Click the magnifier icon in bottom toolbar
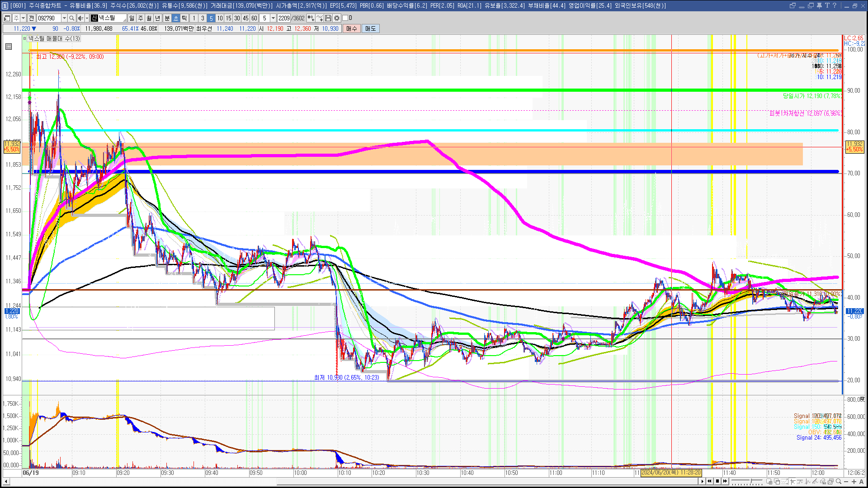 point(839,482)
